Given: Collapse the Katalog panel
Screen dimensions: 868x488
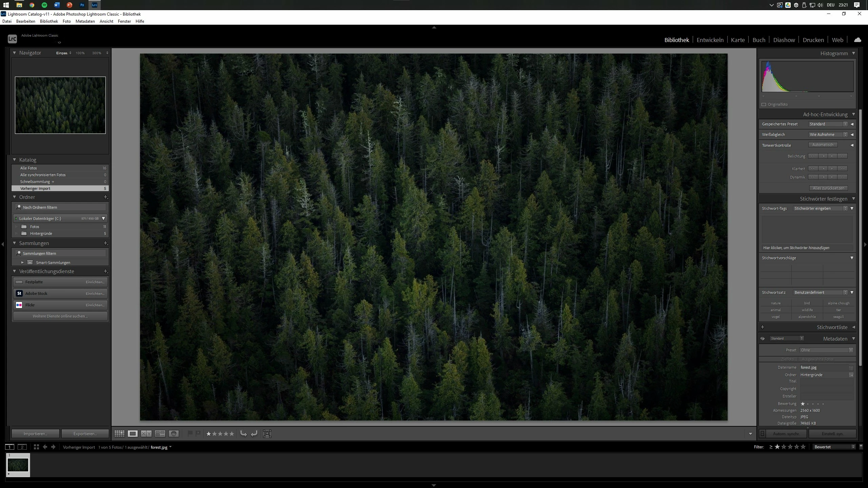Looking at the screenshot, I should point(15,160).
